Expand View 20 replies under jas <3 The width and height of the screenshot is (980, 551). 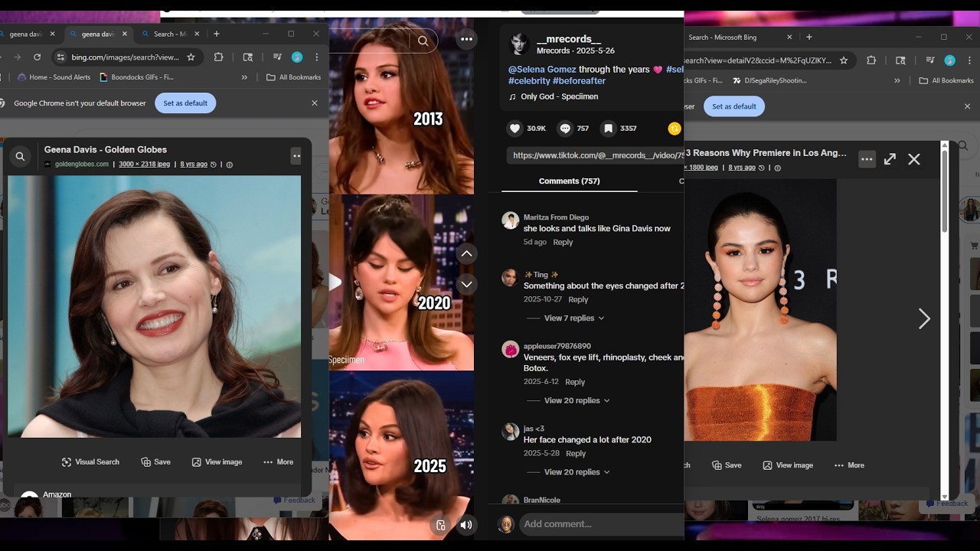coord(577,472)
